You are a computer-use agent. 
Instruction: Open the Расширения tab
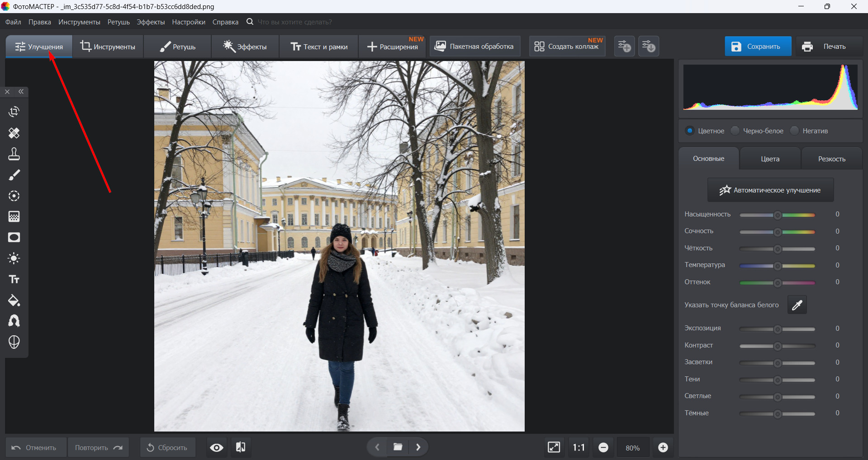[393, 47]
